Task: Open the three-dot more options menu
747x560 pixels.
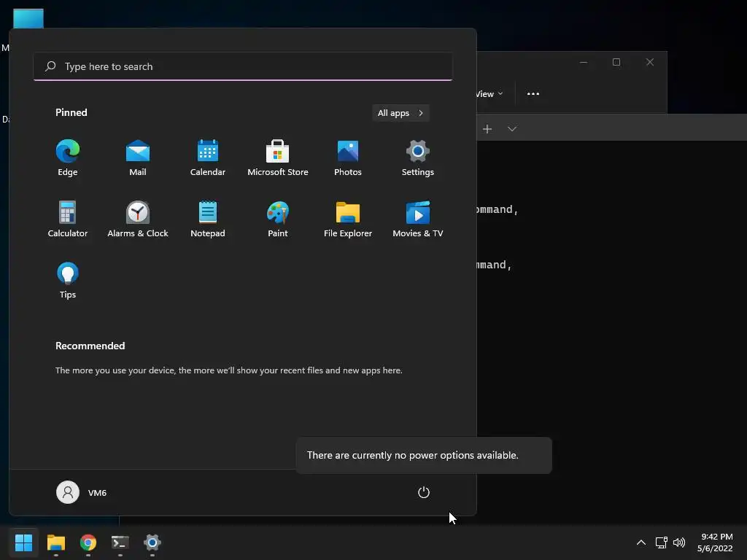Action: [x=533, y=94]
